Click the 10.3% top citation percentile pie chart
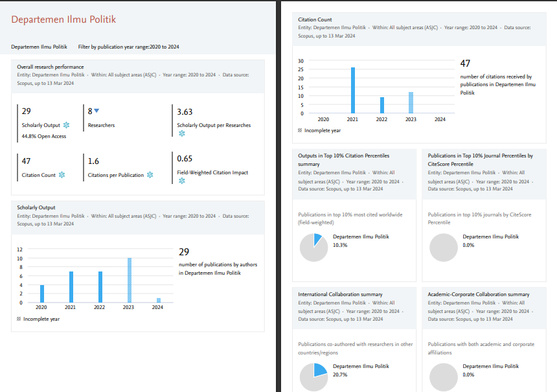This screenshot has height=392, width=557. point(313,248)
